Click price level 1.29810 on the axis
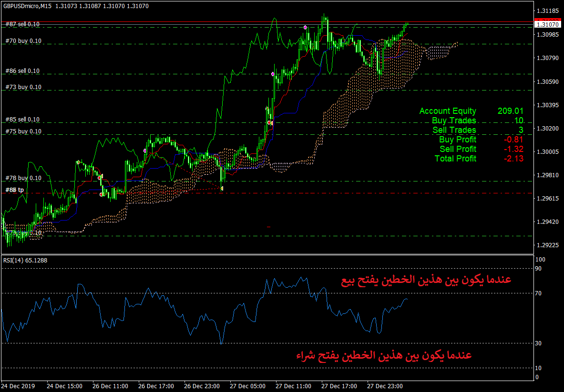 [547, 175]
